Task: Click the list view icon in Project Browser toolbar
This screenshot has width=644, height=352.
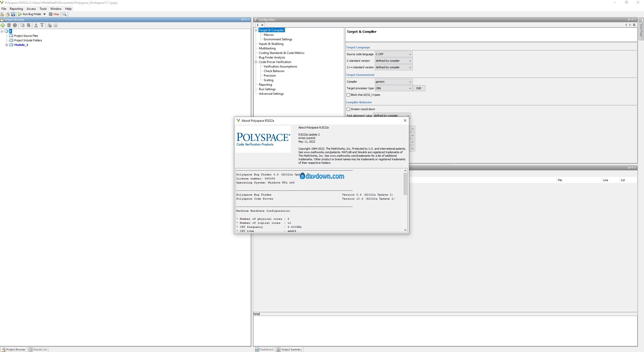Action: click(x=56, y=25)
